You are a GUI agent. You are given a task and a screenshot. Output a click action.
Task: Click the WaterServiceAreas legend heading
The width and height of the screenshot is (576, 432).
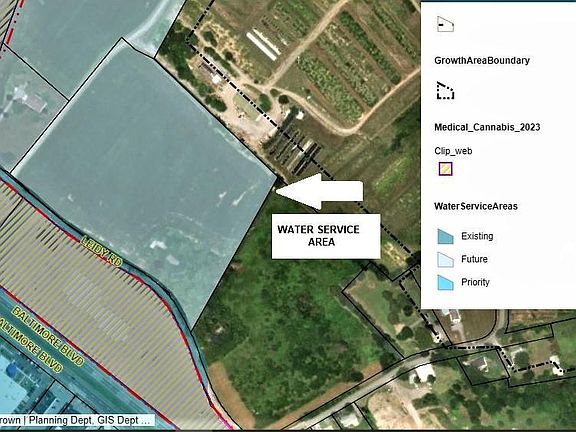476,206
